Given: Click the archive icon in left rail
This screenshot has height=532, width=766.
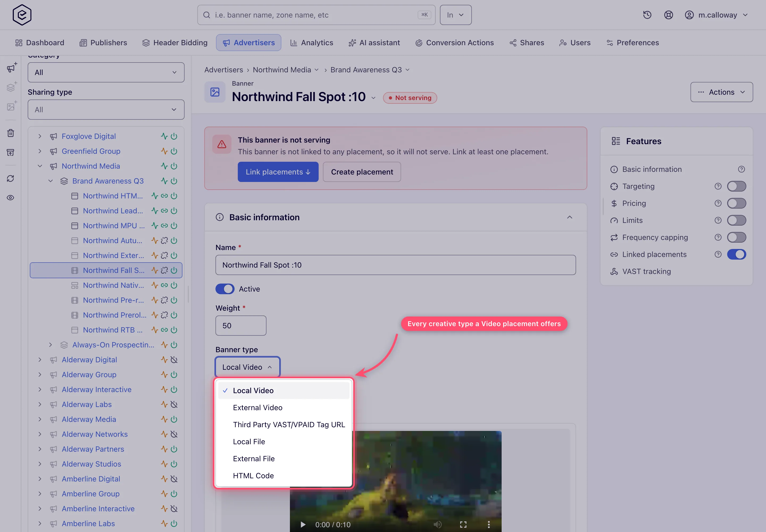Looking at the screenshot, I should click(11, 152).
